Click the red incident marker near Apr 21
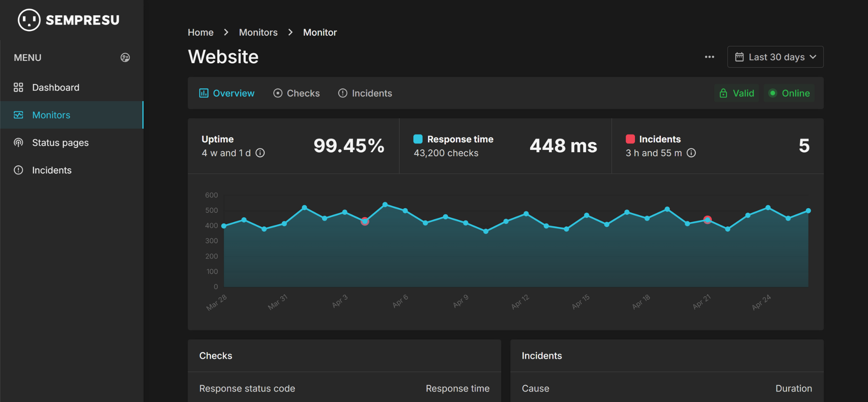868x402 pixels. (707, 220)
